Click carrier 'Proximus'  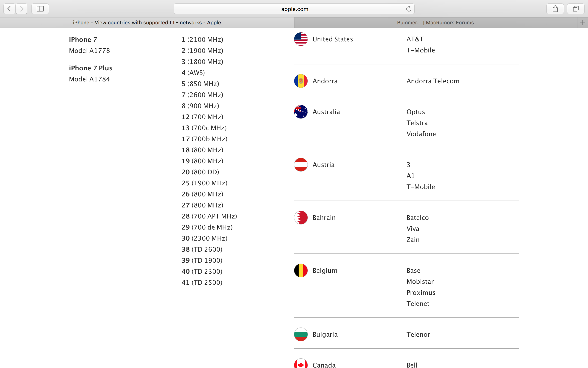(421, 293)
